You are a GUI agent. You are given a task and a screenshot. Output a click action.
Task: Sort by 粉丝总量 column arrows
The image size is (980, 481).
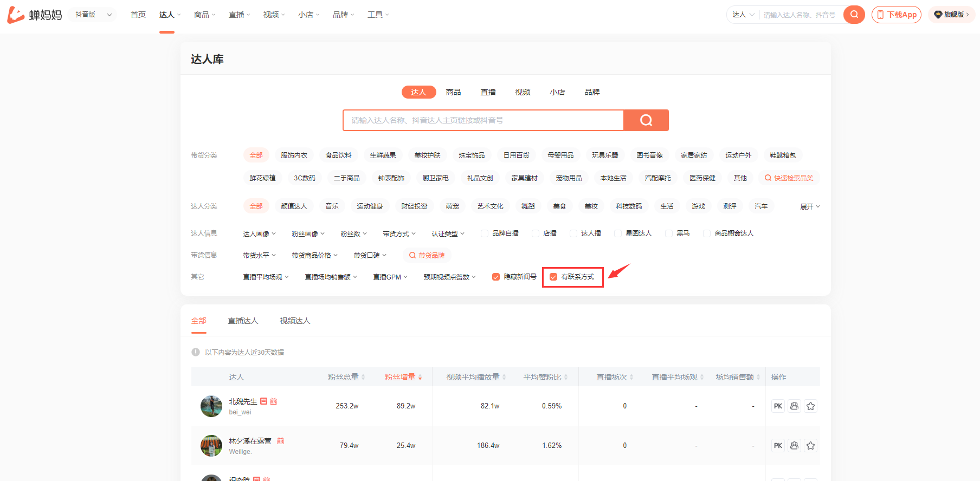click(363, 377)
